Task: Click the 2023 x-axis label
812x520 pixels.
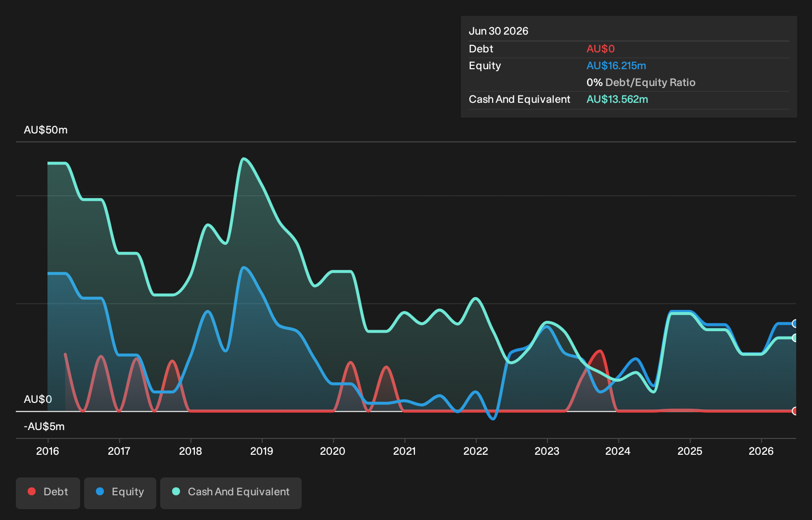Action: 547,451
